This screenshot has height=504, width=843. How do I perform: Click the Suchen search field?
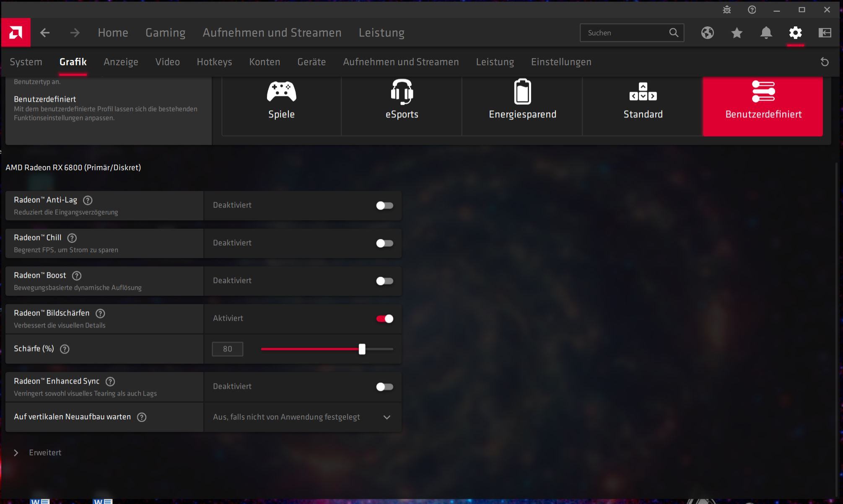625,33
